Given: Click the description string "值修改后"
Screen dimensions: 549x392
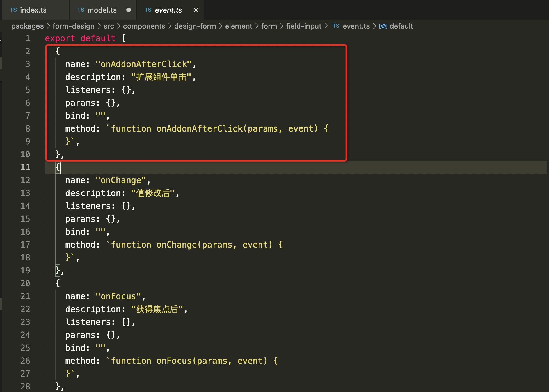Looking at the screenshot, I should point(153,193).
